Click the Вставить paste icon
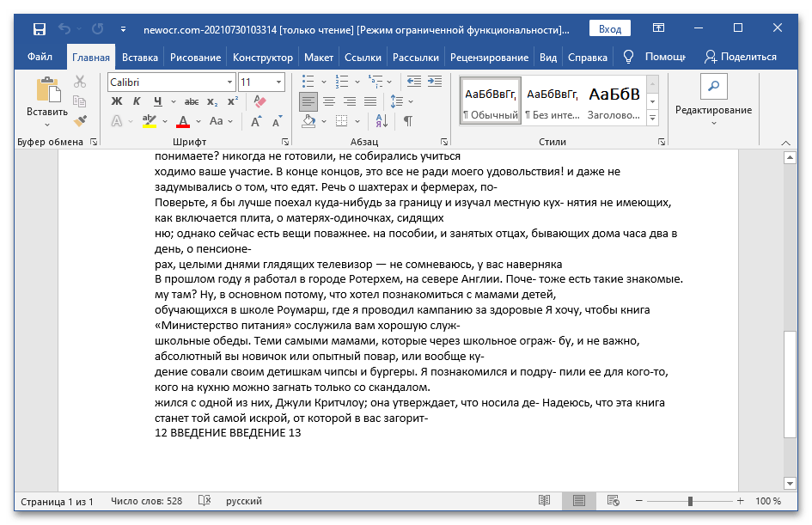812x525 pixels. 47,90
